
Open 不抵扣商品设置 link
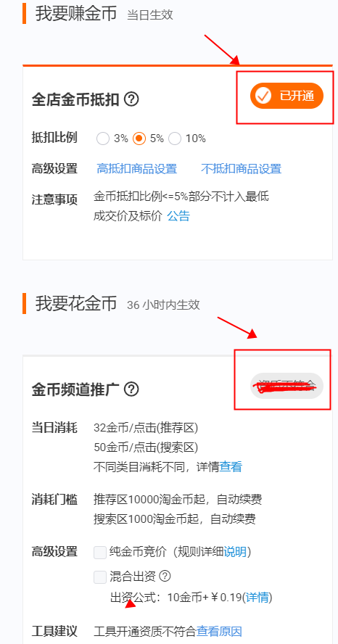pyautogui.click(x=241, y=169)
